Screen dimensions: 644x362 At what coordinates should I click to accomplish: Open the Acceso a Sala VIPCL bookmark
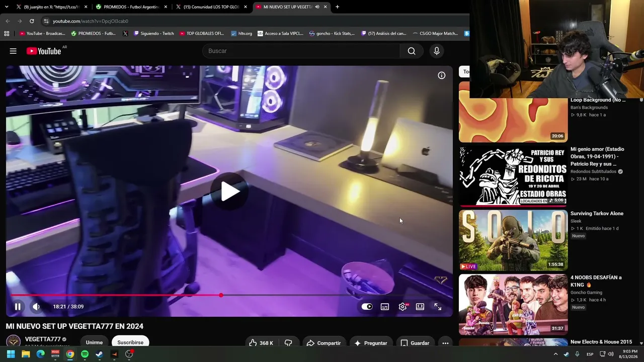point(280,34)
